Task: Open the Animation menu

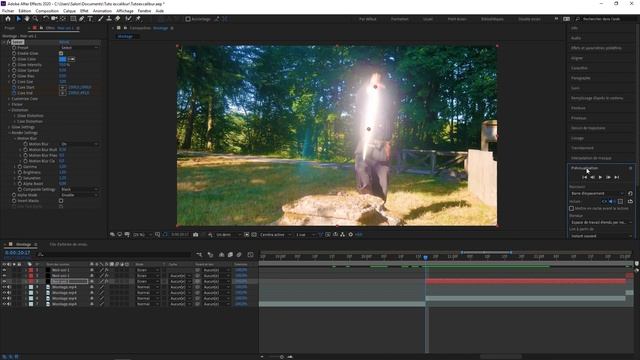Action: click(102, 11)
